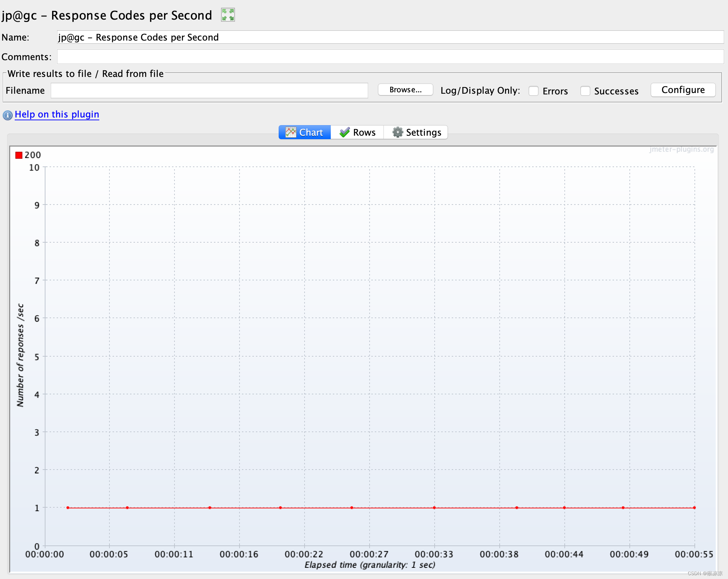The height and width of the screenshot is (579, 728).
Task: Enable the Errors log display checkbox
Action: point(533,90)
